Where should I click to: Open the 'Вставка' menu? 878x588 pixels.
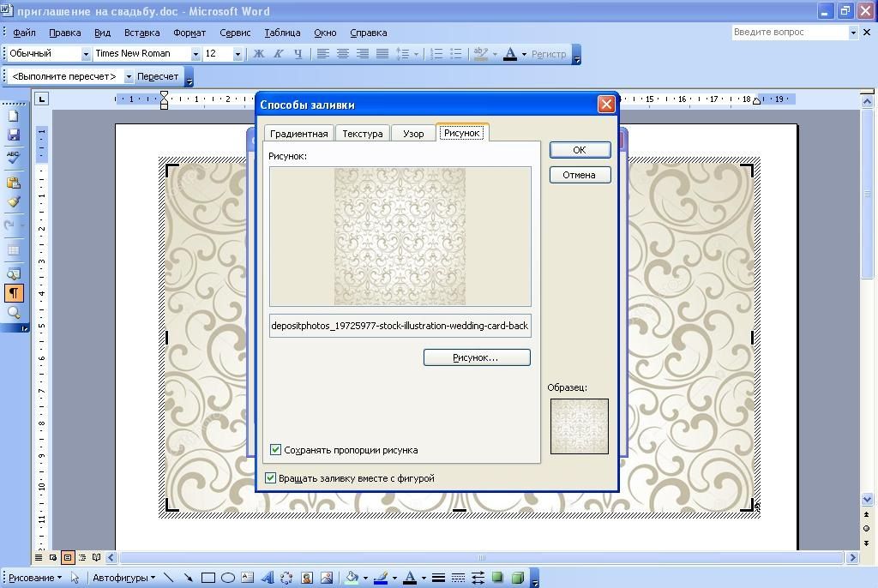[x=141, y=33]
